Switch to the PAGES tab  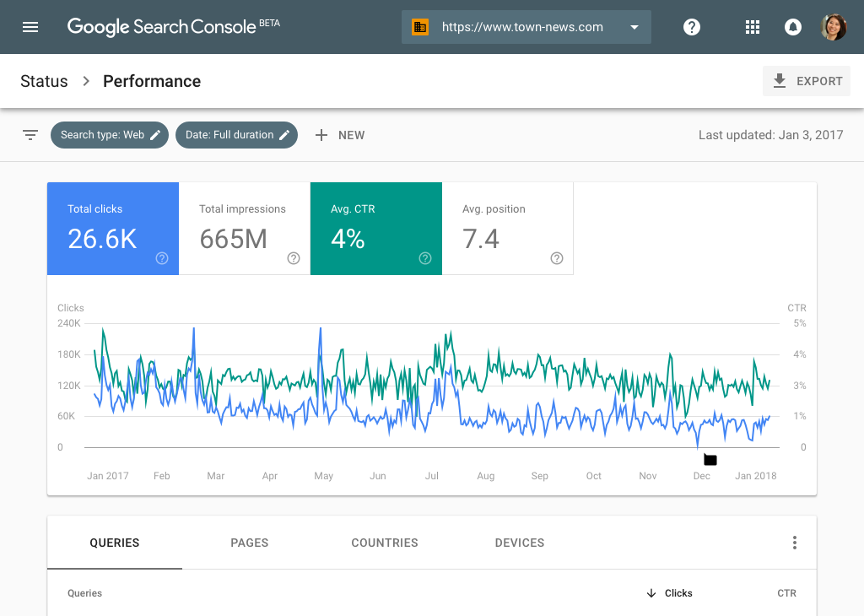249,543
